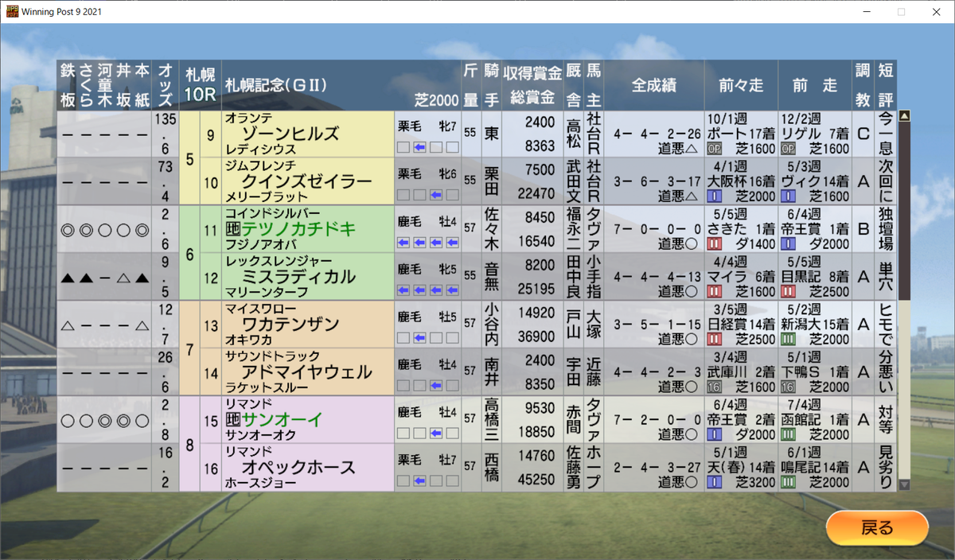Select the horse name アドマイヤウェル

coord(307,372)
